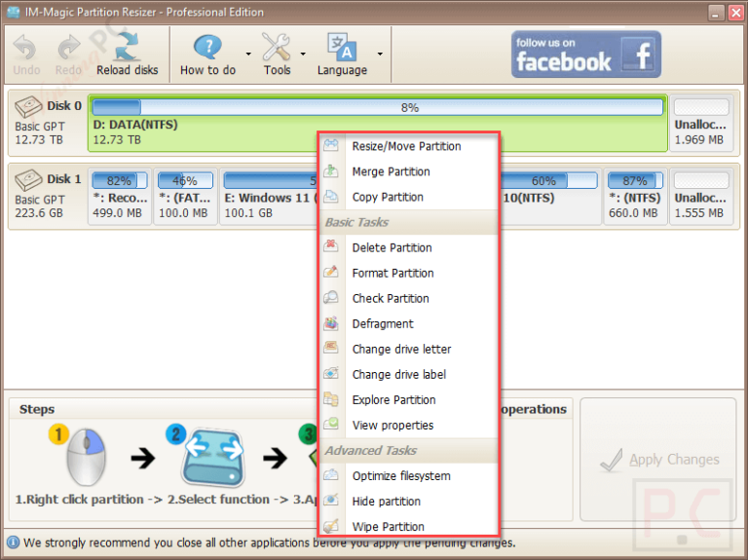
Task: Click the Resize/Move Partition menu icon
Action: 331,145
